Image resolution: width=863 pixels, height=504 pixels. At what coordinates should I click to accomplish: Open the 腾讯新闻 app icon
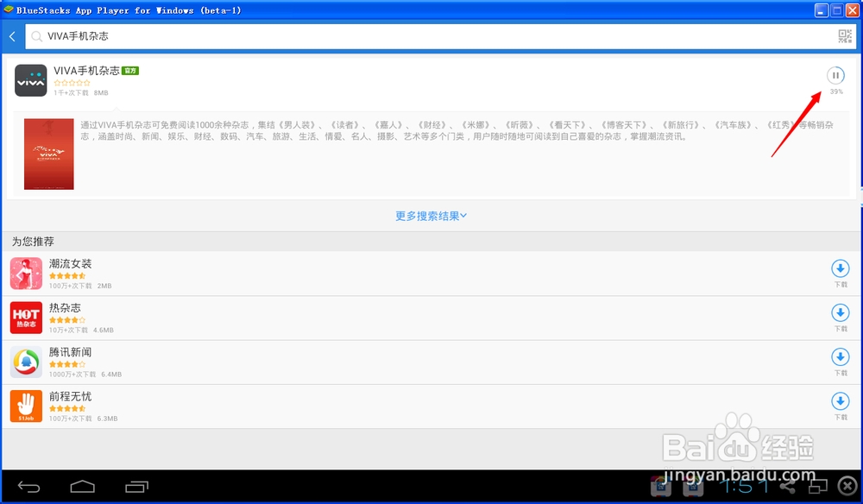pyautogui.click(x=26, y=362)
